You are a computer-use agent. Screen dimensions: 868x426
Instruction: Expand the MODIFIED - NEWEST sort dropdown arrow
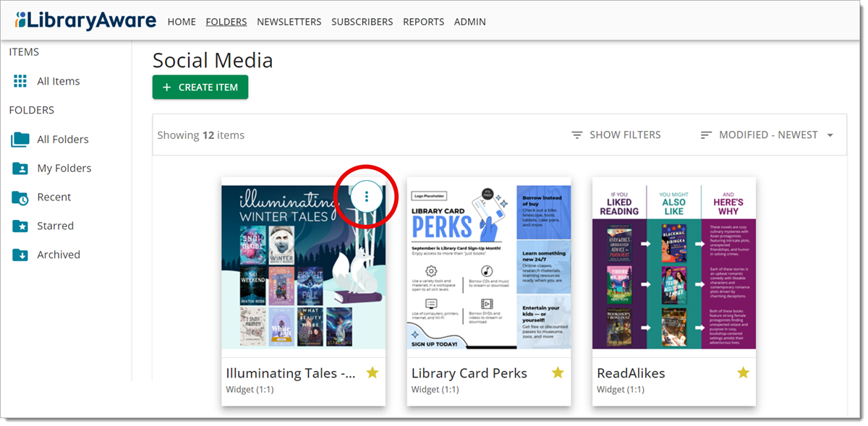pyautogui.click(x=830, y=135)
